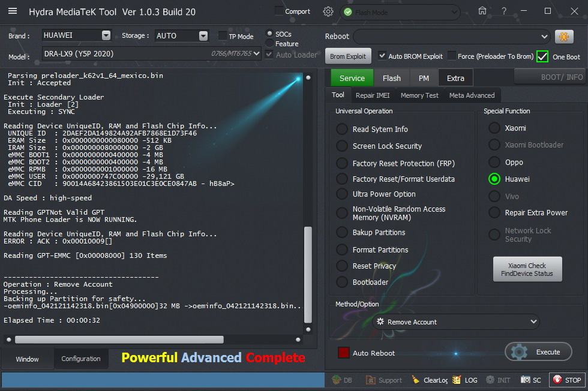Open the Brand HUAWEI dropdown

click(106, 35)
